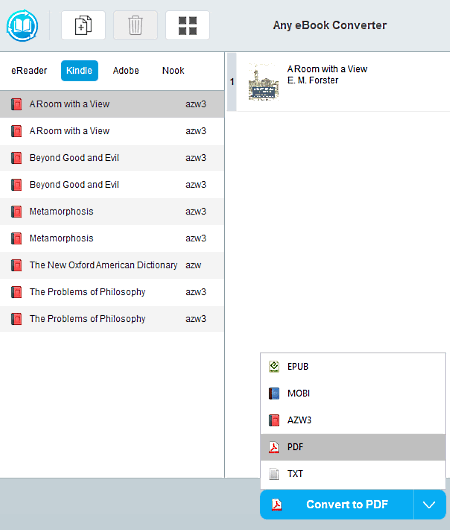Choose TXT output format
This screenshot has width=450, height=530.
pyautogui.click(x=353, y=474)
